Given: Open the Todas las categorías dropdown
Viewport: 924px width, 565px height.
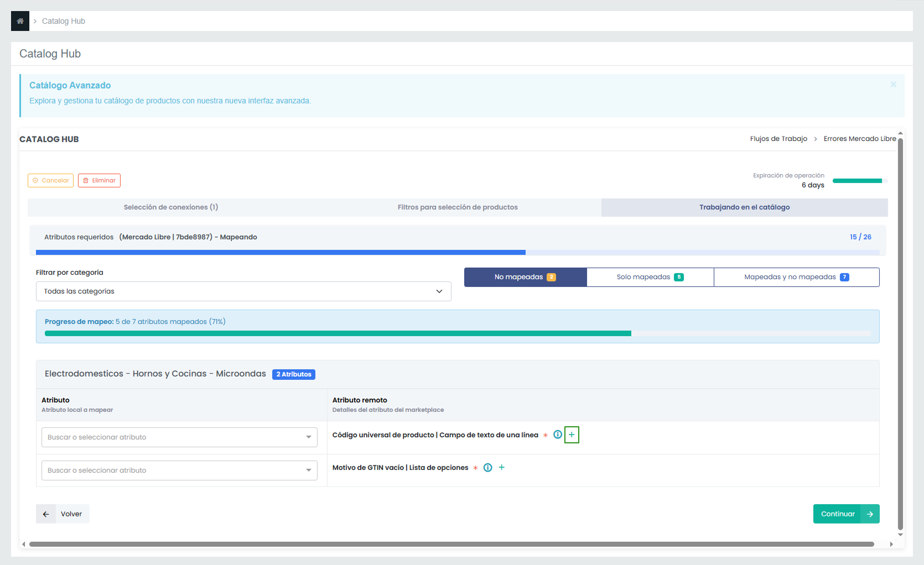Looking at the screenshot, I should pos(243,291).
